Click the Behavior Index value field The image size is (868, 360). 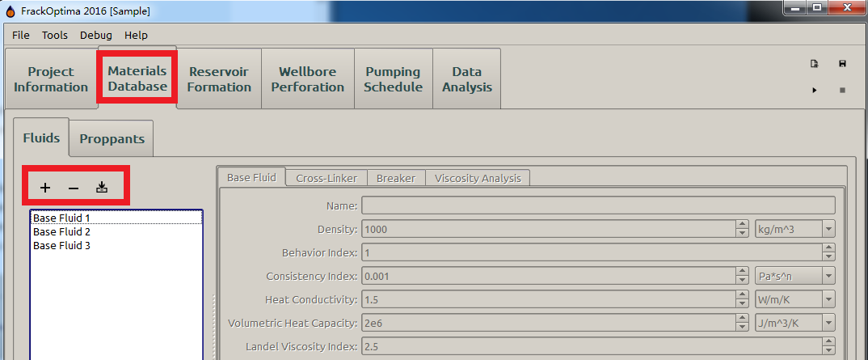(592, 252)
